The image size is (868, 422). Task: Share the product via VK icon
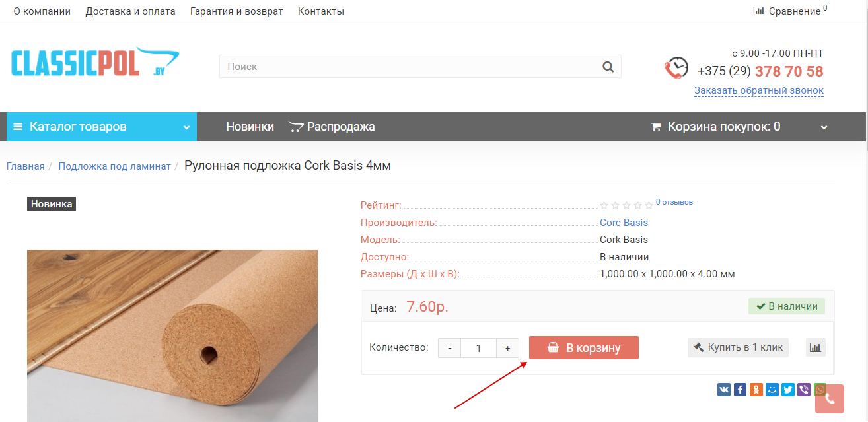pyautogui.click(x=724, y=390)
